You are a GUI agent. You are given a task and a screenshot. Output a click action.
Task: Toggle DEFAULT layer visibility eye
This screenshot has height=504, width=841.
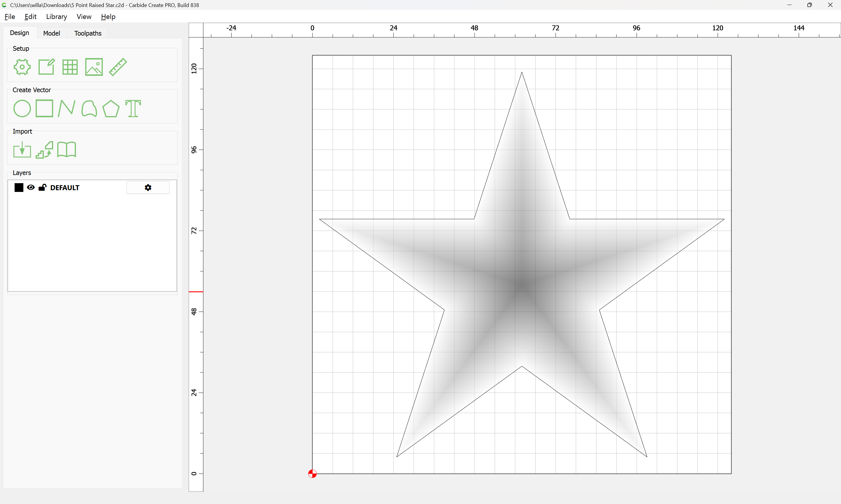pos(31,188)
